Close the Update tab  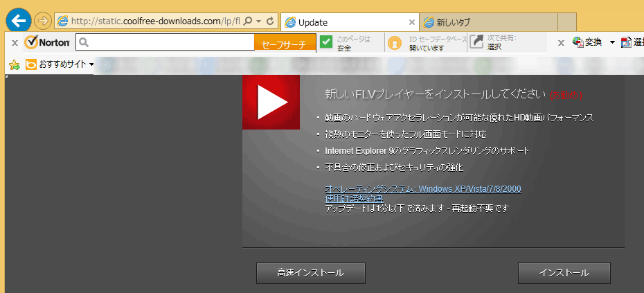pyautogui.click(x=411, y=22)
